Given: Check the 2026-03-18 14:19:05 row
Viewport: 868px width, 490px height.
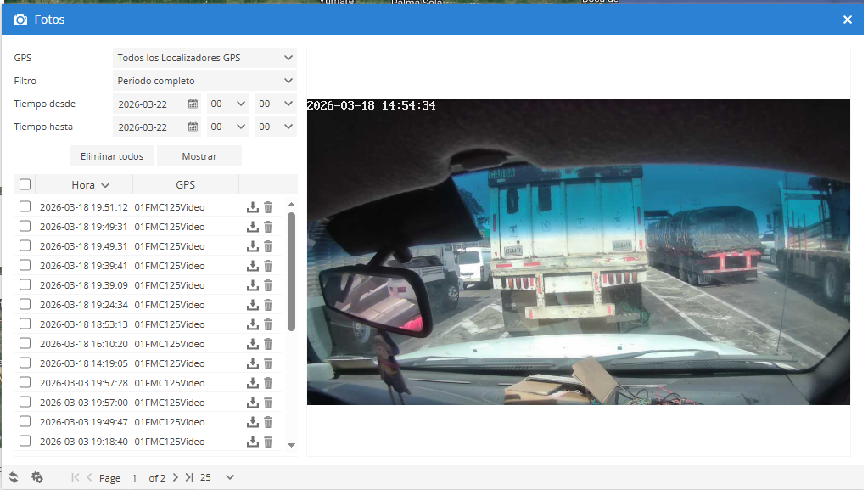Looking at the screenshot, I should [x=25, y=363].
